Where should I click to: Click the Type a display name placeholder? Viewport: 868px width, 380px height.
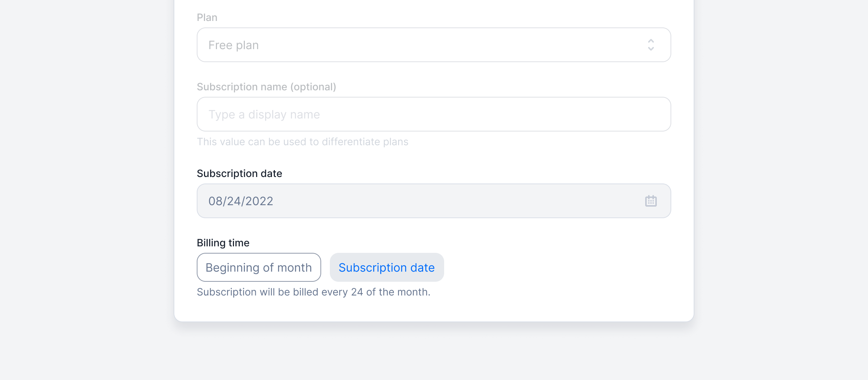pyautogui.click(x=264, y=115)
